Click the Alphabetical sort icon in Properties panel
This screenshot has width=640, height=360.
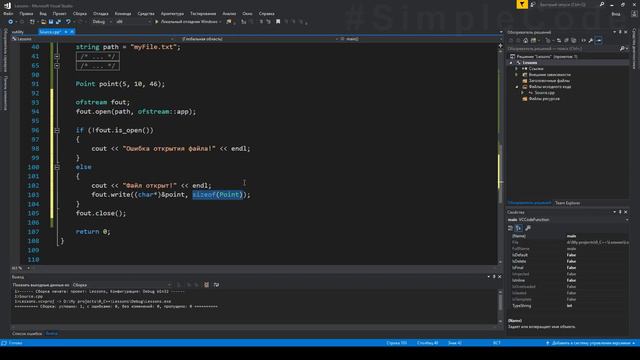[518, 228]
